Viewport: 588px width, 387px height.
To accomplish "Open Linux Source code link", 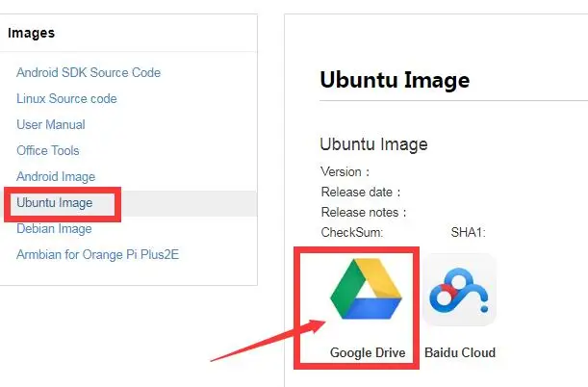I will (x=66, y=98).
